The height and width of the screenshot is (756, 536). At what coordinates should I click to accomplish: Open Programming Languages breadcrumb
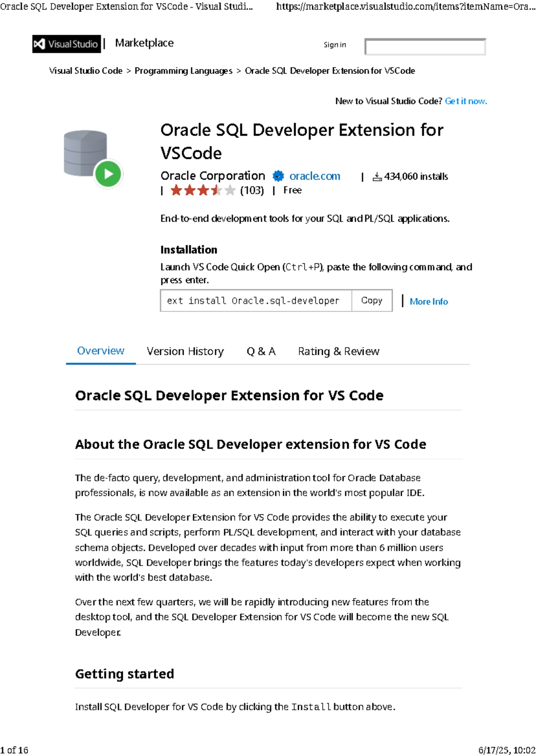click(x=184, y=71)
